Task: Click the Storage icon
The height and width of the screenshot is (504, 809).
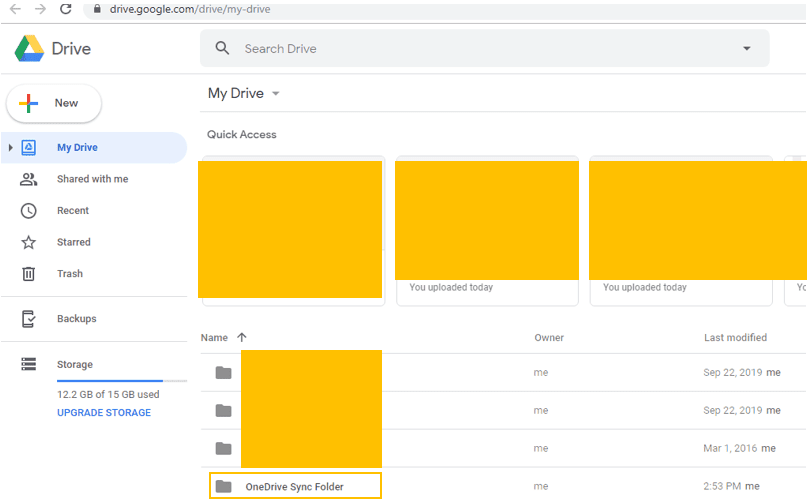Action: [x=28, y=364]
